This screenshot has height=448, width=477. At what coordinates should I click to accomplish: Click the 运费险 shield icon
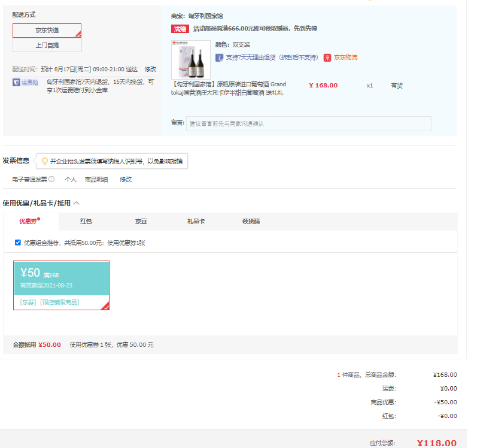[16, 83]
